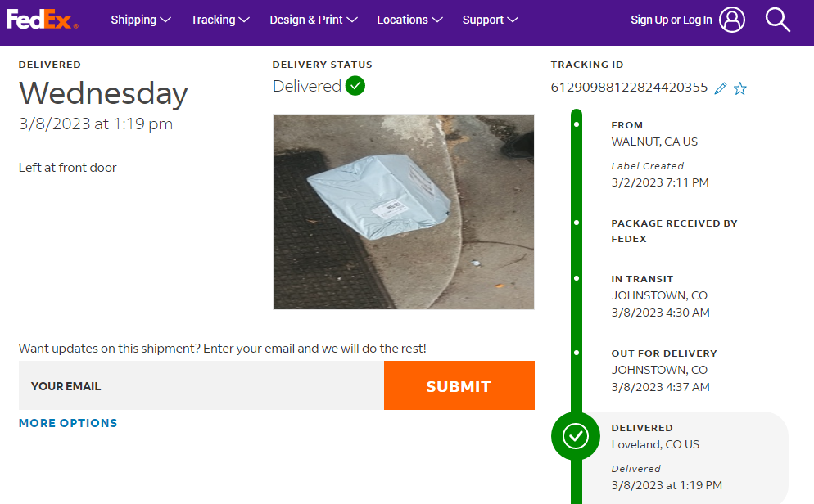
Task: Open the delivery proof photo
Action: 403,211
